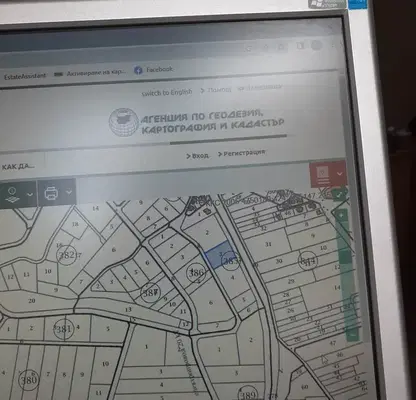Viewport: 416px width, 400px height.
Task: Click the circled block label 389
Action: (248, 394)
